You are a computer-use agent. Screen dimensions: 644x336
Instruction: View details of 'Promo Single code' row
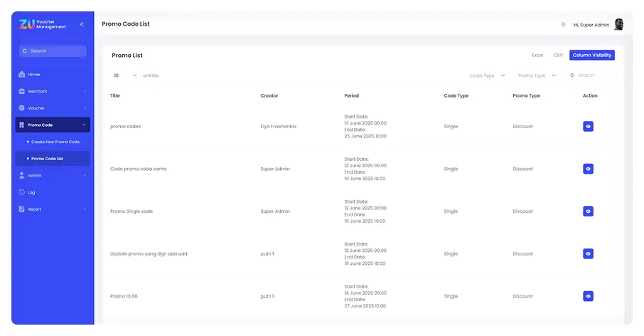point(588,211)
